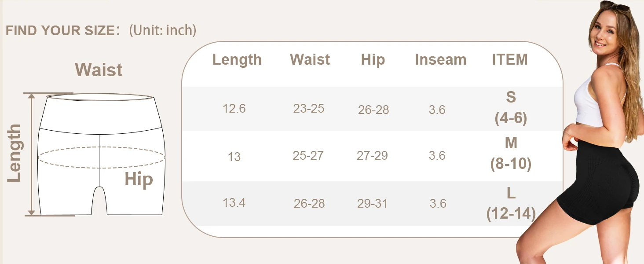Image resolution: width=644 pixels, height=264 pixels.
Task: Click the Hip column header
Action: [373, 60]
